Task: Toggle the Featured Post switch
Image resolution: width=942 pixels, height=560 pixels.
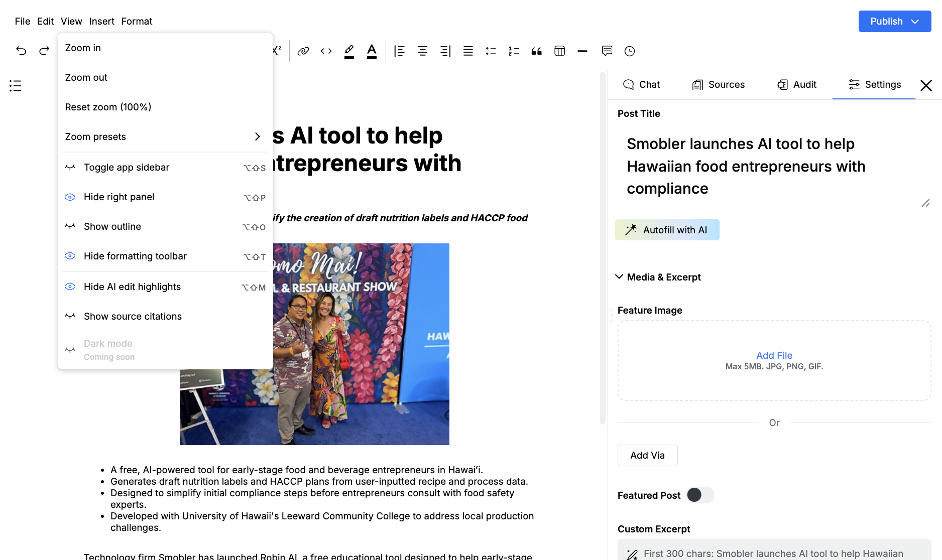Action: tap(700, 495)
